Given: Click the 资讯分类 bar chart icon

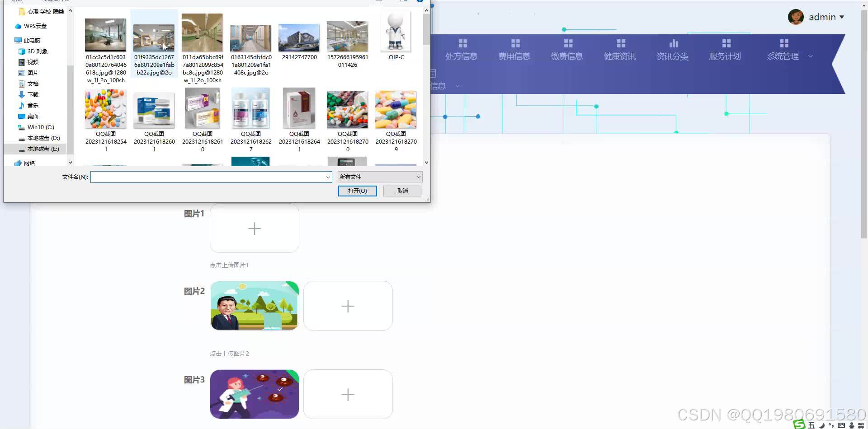Looking at the screenshot, I should point(673,43).
